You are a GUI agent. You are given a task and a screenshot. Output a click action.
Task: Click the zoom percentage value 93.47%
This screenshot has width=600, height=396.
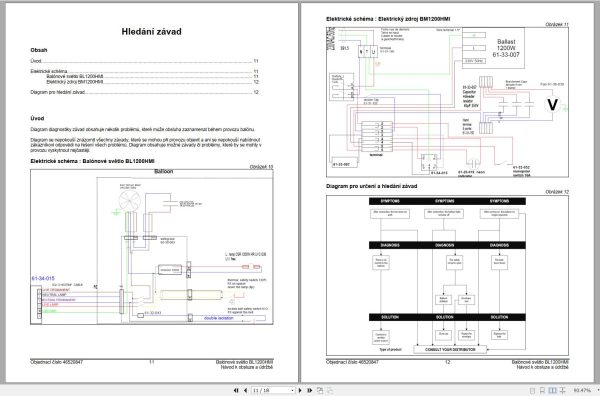tap(582, 390)
